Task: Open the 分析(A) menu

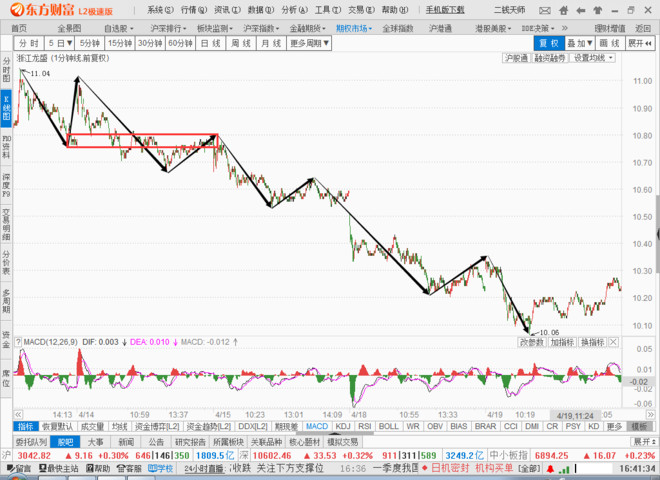Action: pos(295,10)
